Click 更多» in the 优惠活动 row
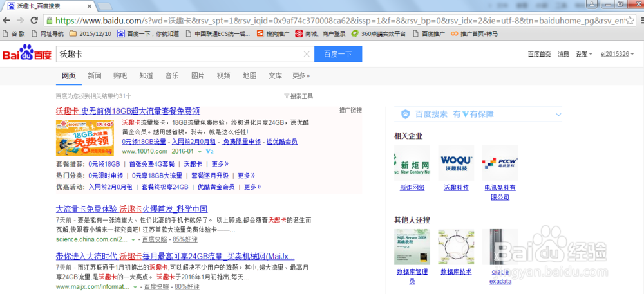Viewport: 644px width, 294px height. (252, 187)
